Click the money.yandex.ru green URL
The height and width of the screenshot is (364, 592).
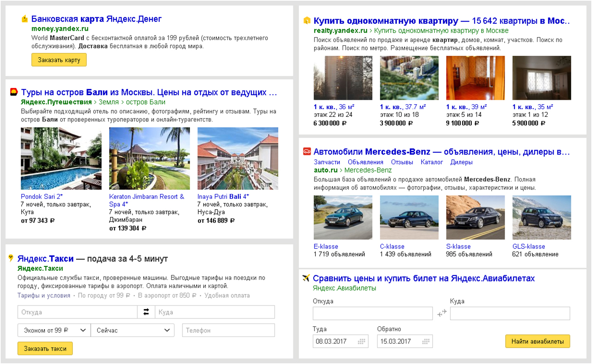coord(60,28)
